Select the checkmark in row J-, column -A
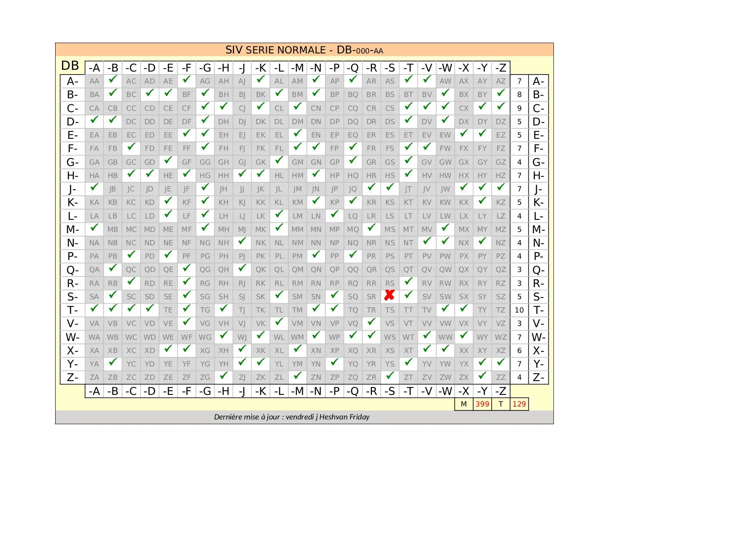This screenshot has width=756, height=535. coord(94,188)
